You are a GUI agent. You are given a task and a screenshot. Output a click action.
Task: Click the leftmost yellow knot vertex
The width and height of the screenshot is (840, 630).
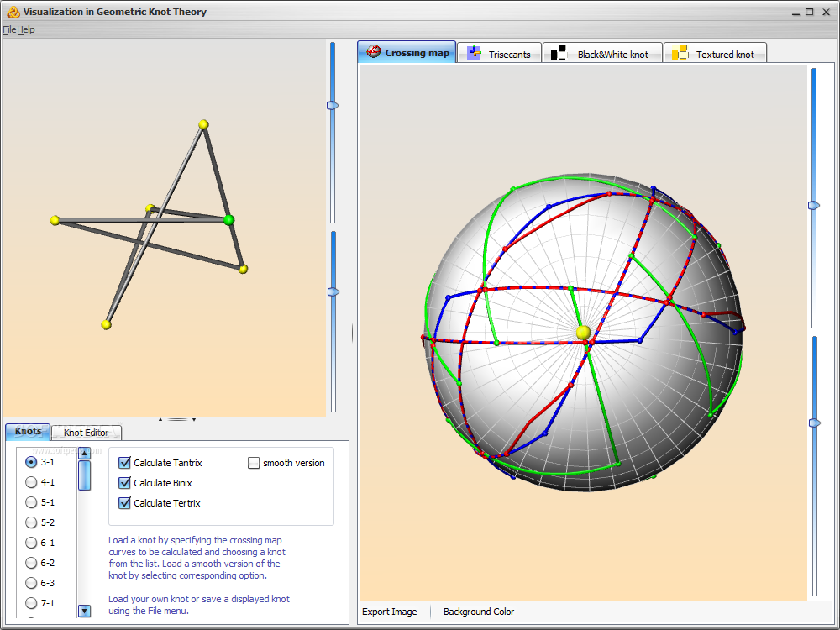55,220
